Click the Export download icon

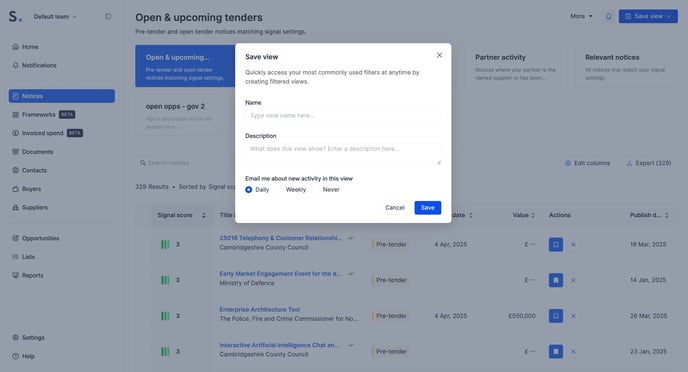(x=629, y=163)
